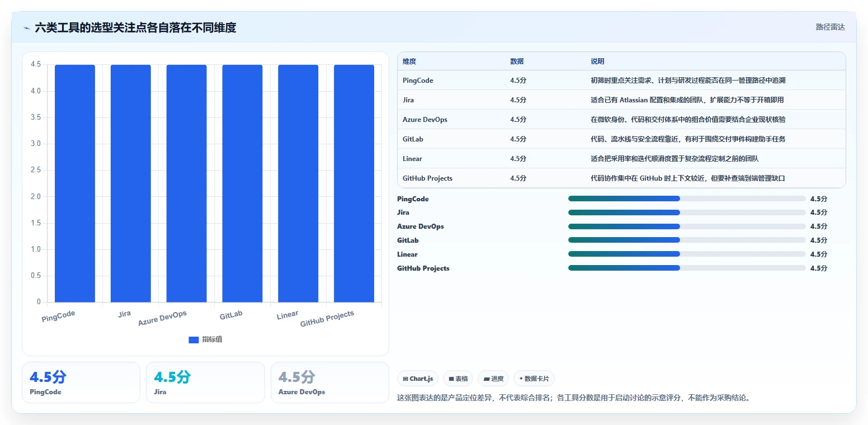Select the GitLab bar in the bar chart
Viewport: 868px width, 425px height.
[x=242, y=183]
